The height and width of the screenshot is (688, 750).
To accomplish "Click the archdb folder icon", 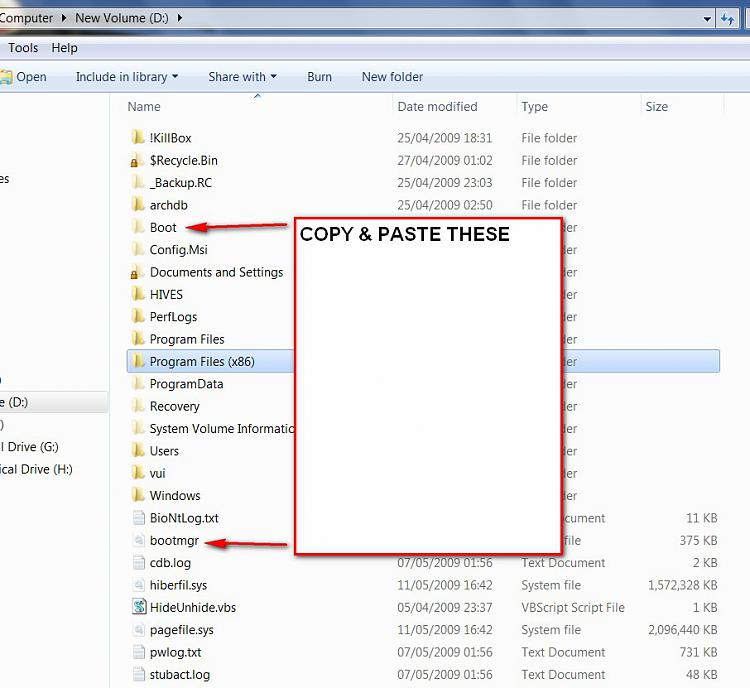I will click(x=138, y=205).
